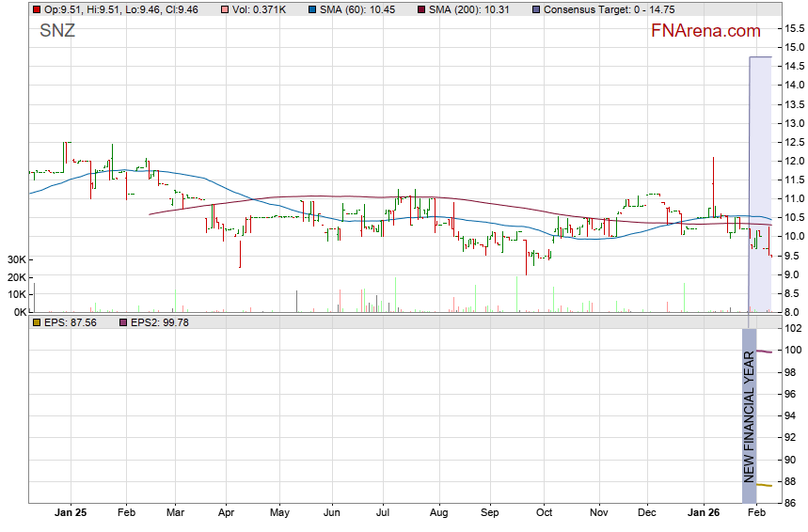Click the top of consensus target bar
The image size is (808, 532).
pyautogui.click(x=760, y=57)
